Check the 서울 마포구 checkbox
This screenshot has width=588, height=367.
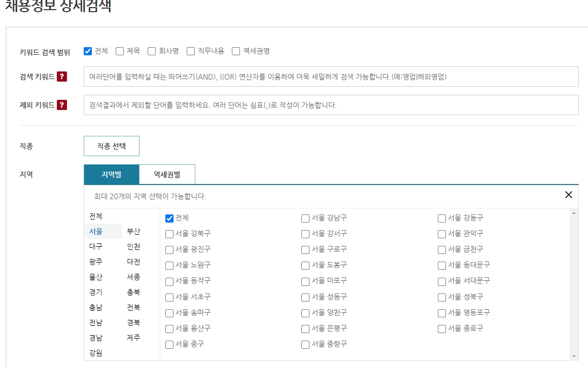pyautogui.click(x=305, y=281)
